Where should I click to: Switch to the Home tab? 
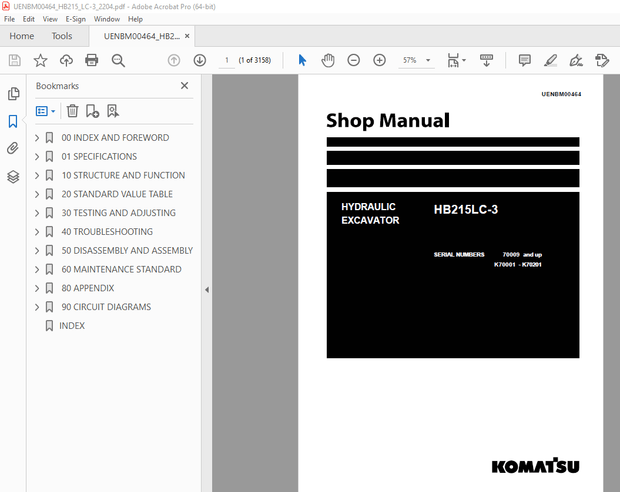(x=22, y=36)
